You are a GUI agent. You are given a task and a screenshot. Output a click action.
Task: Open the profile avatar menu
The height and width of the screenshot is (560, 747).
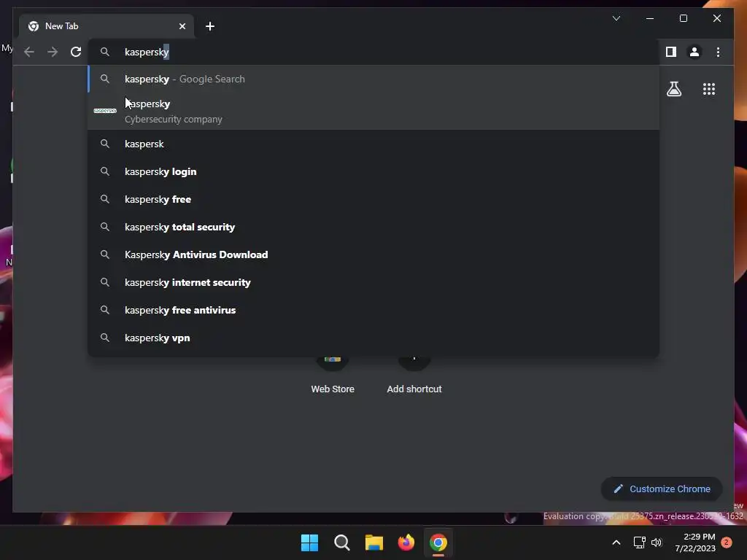point(694,52)
